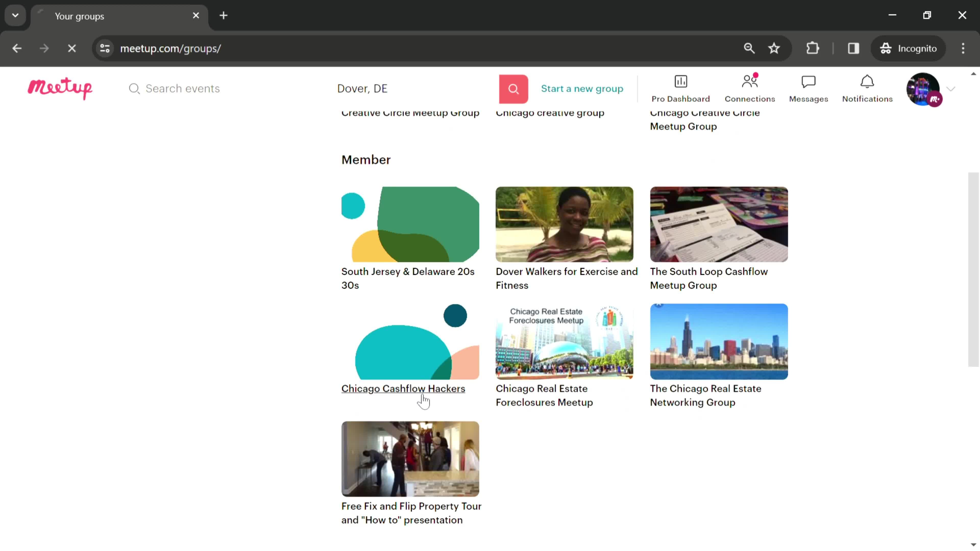
Task: Click the Foreclosures Meetup group image
Action: pyautogui.click(x=565, y=342)
